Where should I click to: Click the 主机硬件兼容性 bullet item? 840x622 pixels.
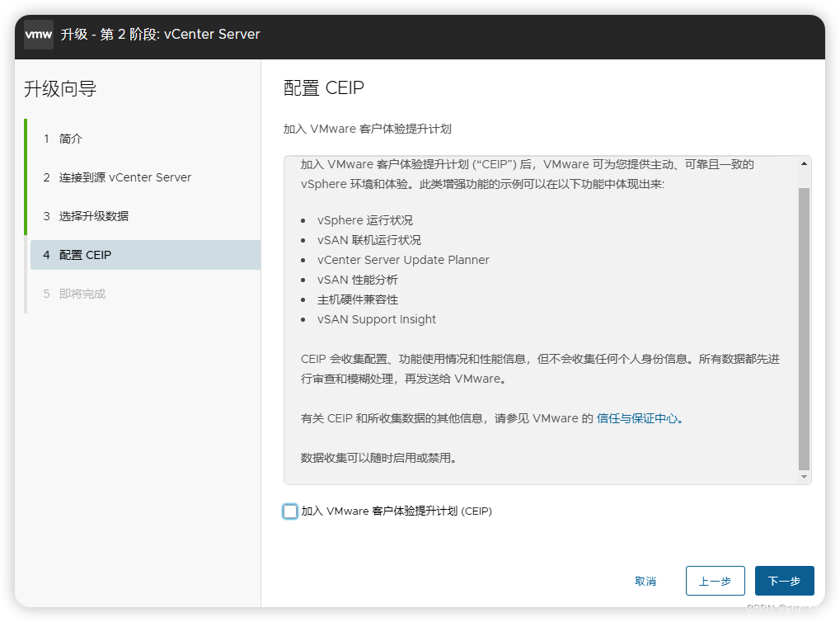[357, 299]
